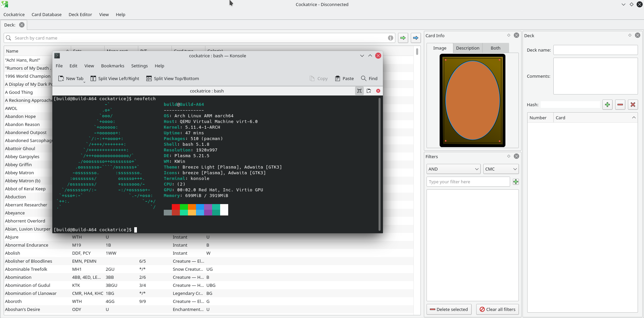Screen dimensions: 644x318
Task: Add filter with green plus icon
Action: tap(516, 182)
